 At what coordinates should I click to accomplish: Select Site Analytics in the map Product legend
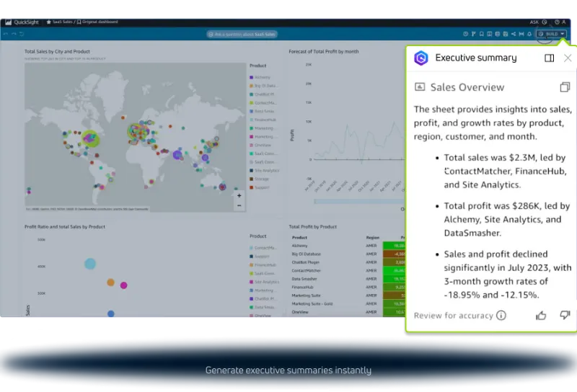click(265, 171)
